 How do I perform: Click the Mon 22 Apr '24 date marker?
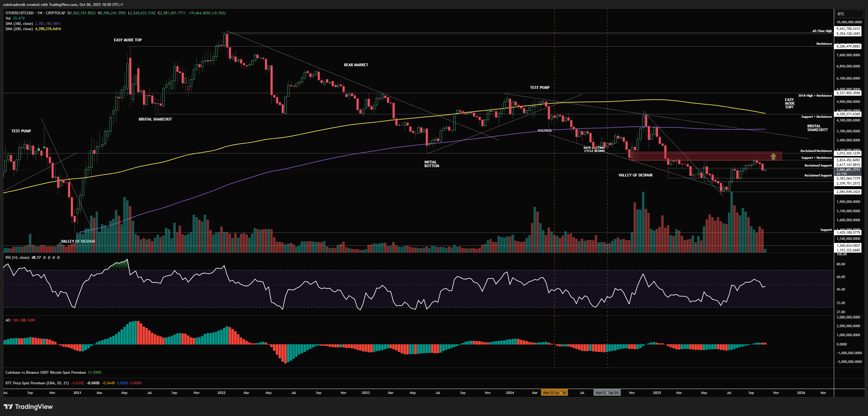tap(554, 393)
